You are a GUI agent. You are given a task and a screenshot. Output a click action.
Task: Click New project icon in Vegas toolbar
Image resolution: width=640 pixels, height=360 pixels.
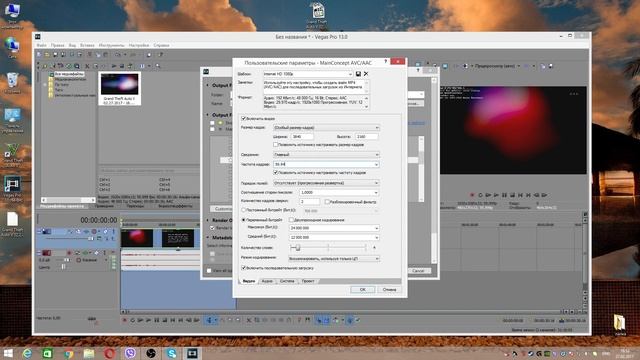39,54
